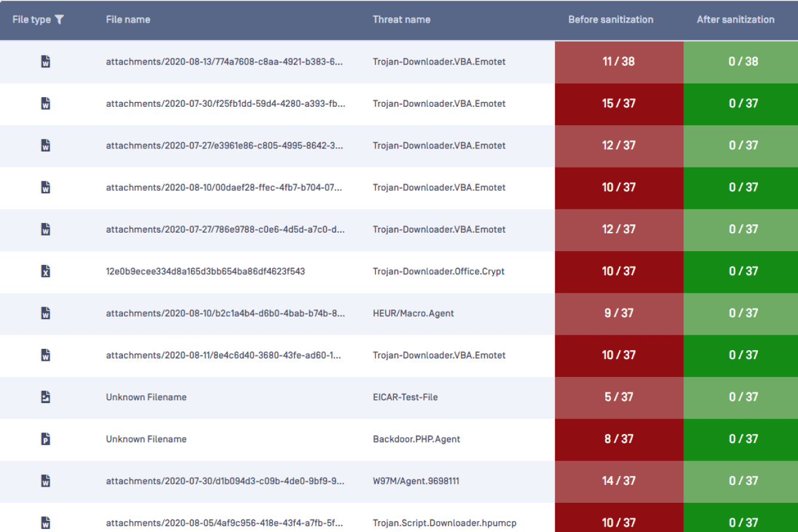Click the 9 / 37 cell for HEUR/Macro.Agent

tap(618, 313)
